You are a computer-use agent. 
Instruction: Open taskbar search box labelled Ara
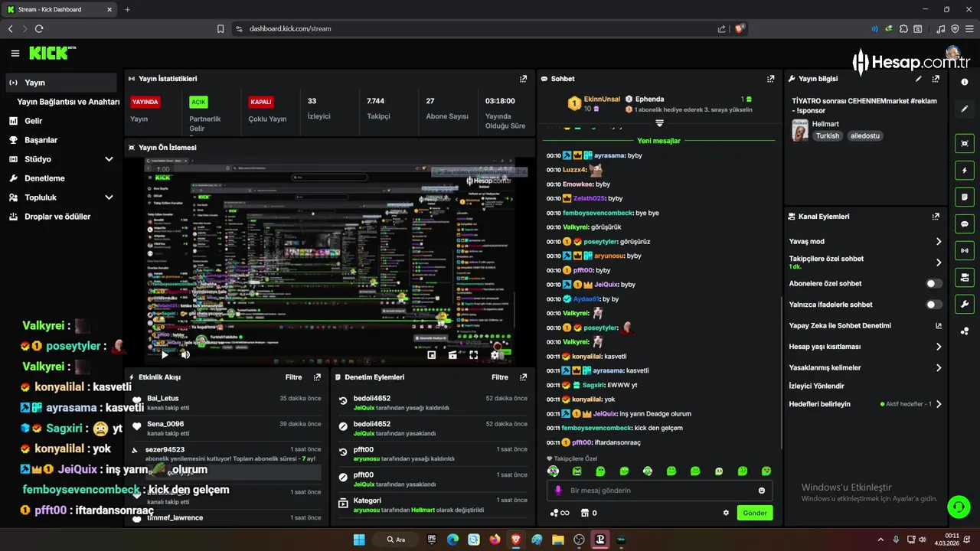pos(397,540)
